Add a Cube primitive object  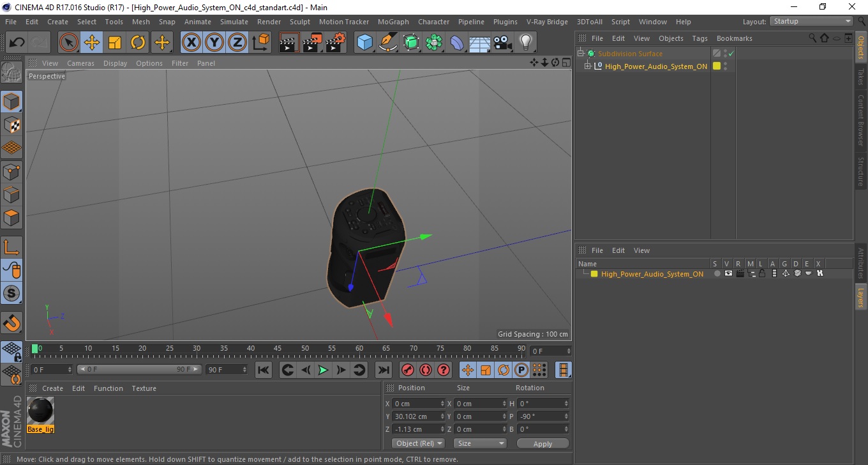(364, 43)
